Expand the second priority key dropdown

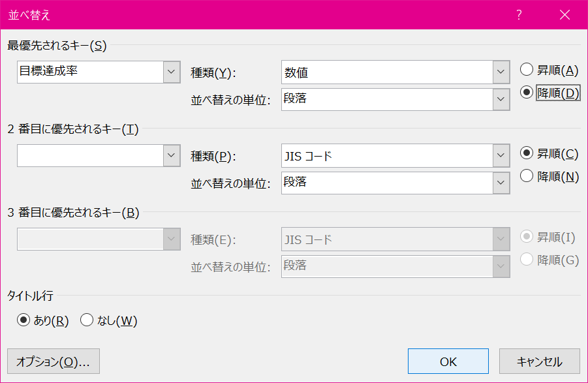pyautogui.click(x=172, y=155)
